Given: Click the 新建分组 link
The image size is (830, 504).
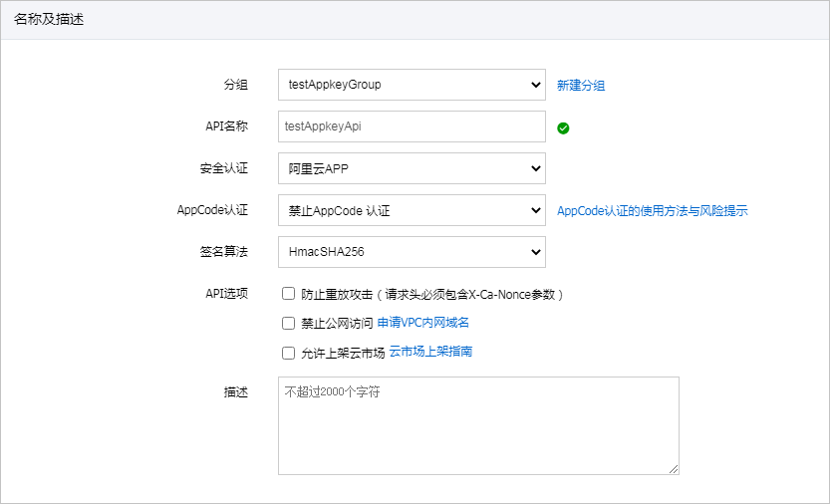Looking at the screenshot, I should (581, 86).
